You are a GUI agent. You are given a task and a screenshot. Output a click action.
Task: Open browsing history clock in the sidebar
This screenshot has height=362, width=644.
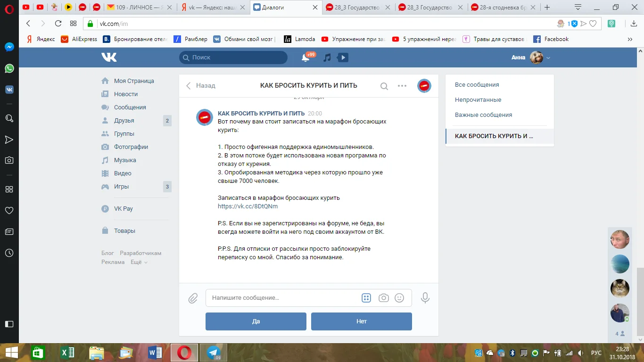click(9, 253)
